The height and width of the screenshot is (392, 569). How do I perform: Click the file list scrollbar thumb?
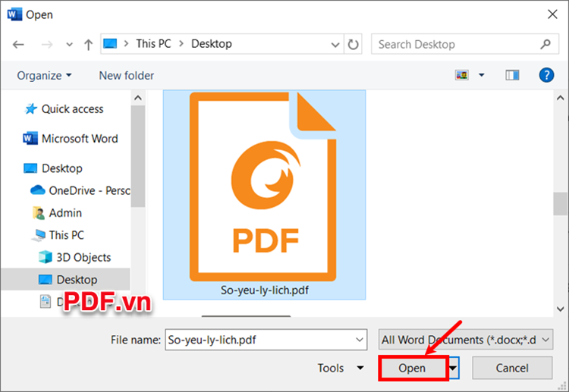561,203
